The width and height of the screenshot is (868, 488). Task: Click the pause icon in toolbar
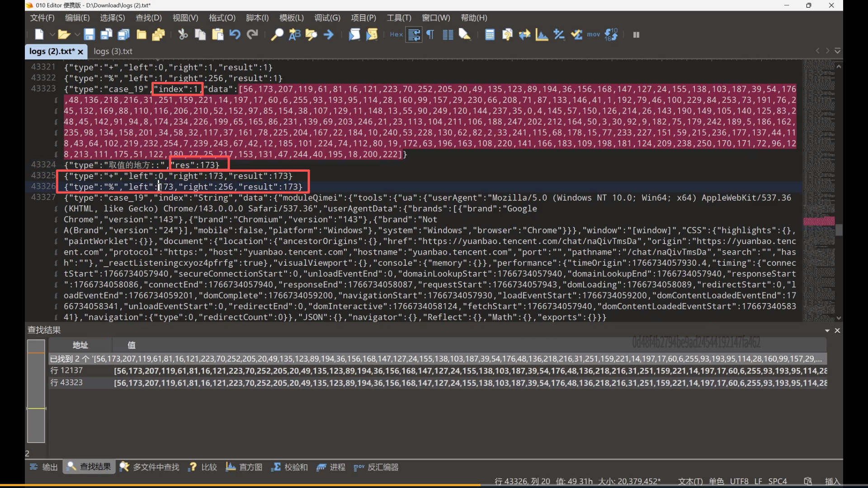pyautogui.click(x=636, y=34)
